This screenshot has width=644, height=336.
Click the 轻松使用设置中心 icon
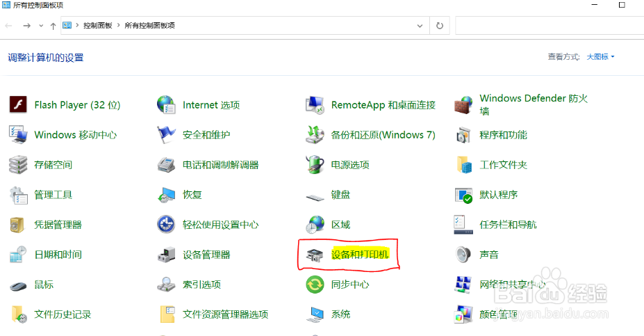pos(166,225)
